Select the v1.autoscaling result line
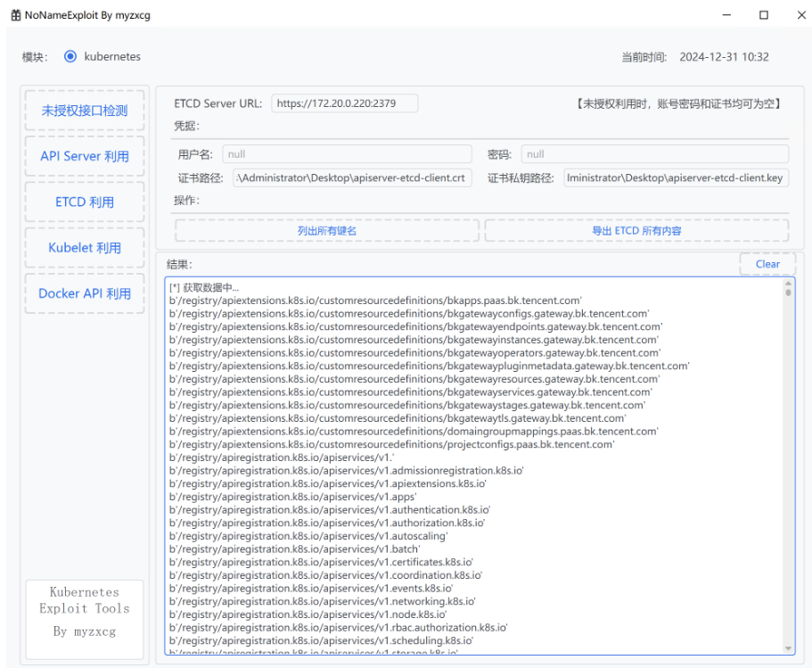The image size is (812, 668). pos(308,536)
